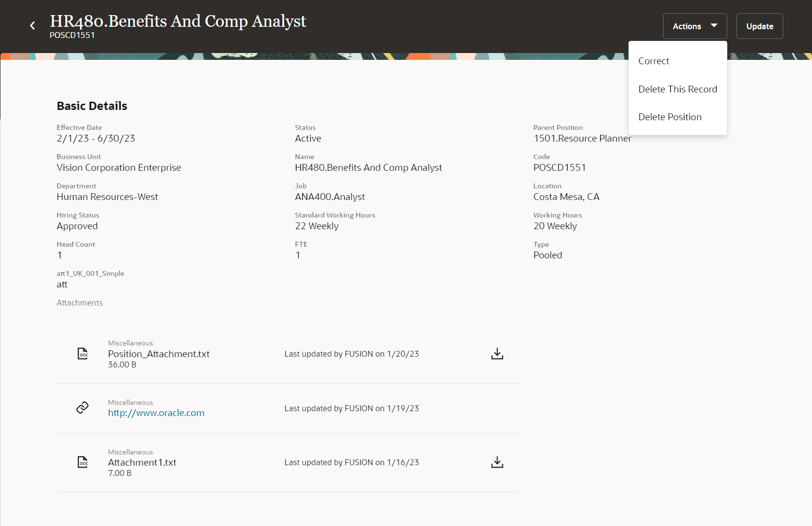The width and height of the screenshot is (812, 526).
Task: Click the Attachments section label
Action: click(80, 303)
